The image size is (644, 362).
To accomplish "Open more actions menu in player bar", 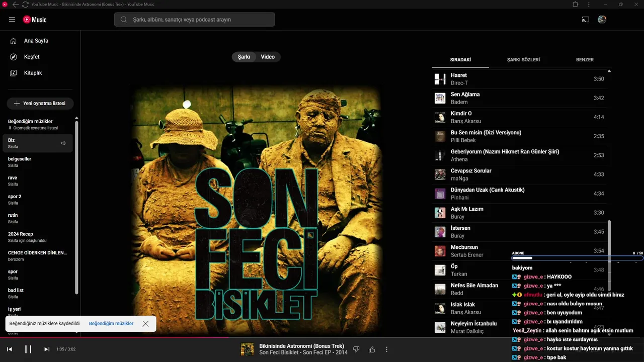I will [386, 349].
